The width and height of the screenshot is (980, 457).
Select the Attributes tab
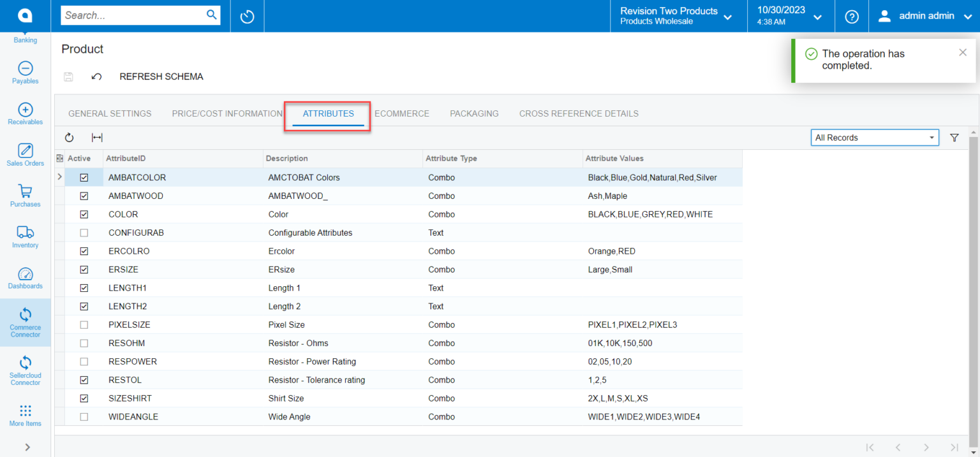[x=328, y=113]
